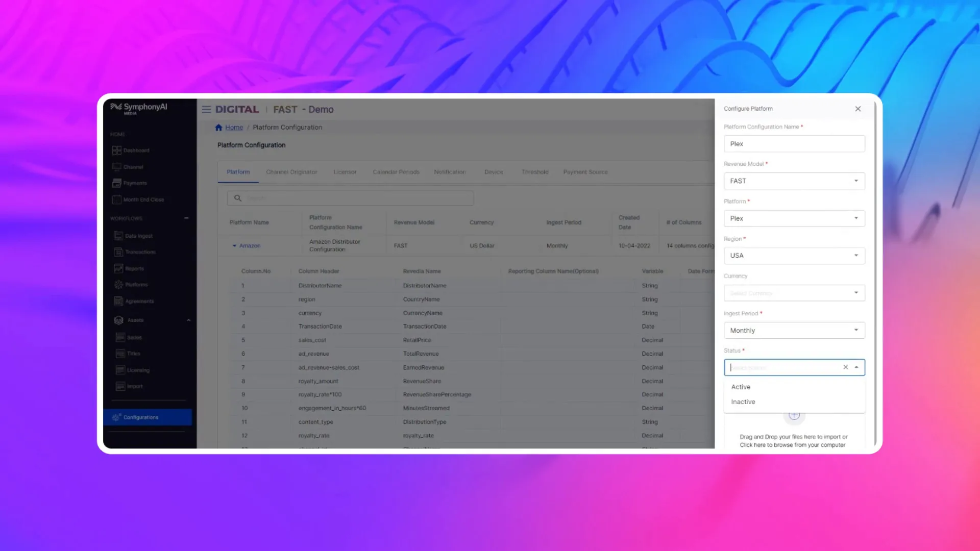
Task: Follow the Home breadcrumb link
Action: (234, 128)
